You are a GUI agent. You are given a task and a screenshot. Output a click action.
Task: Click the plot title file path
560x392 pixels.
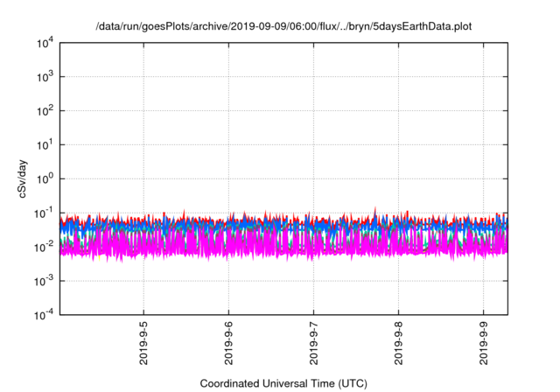point(283,26)
